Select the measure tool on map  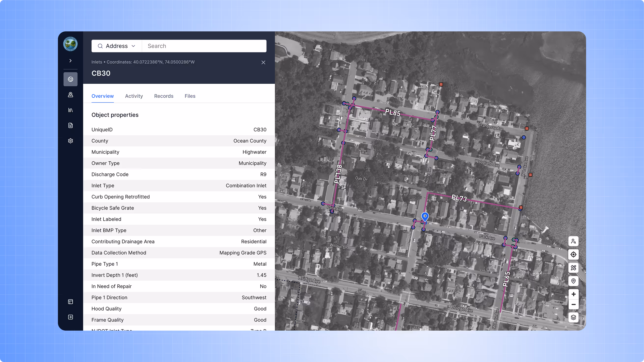(573, 268)
